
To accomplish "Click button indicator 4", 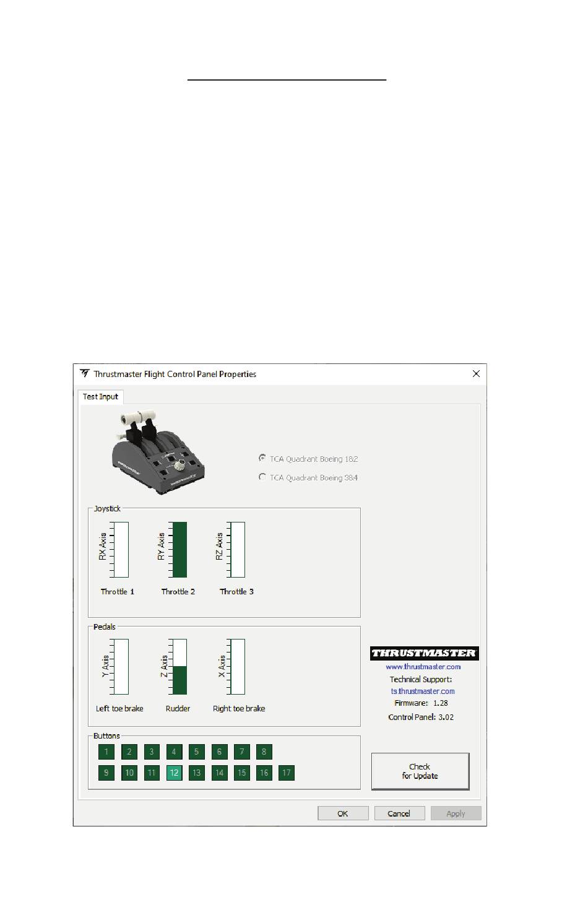I will tap(174, 752).
